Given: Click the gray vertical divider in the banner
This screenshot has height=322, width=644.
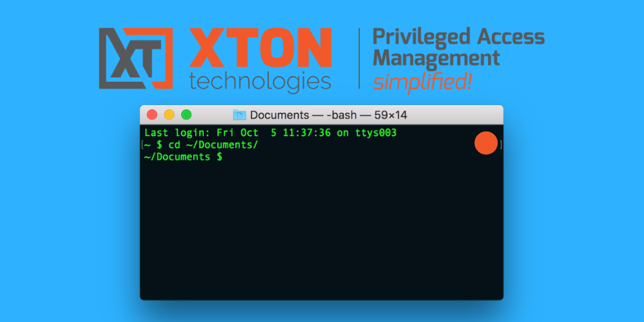Looking at the screenshot, I should (359, 58).
